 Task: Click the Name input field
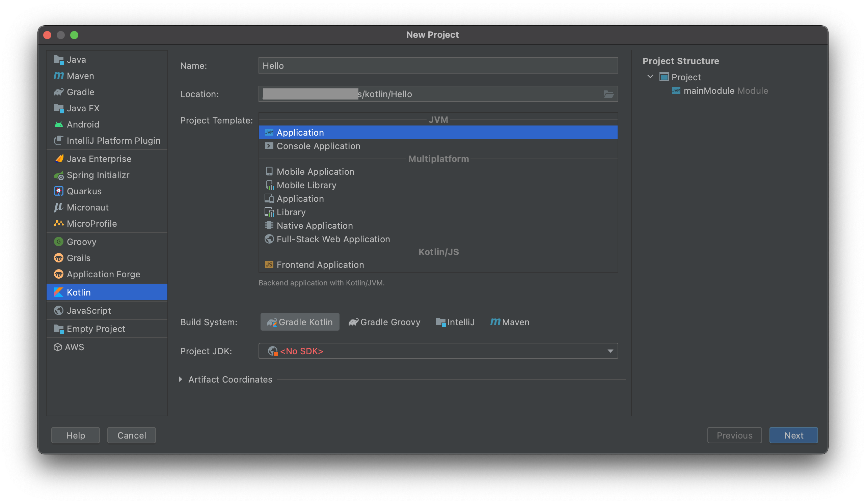[438, 66]
